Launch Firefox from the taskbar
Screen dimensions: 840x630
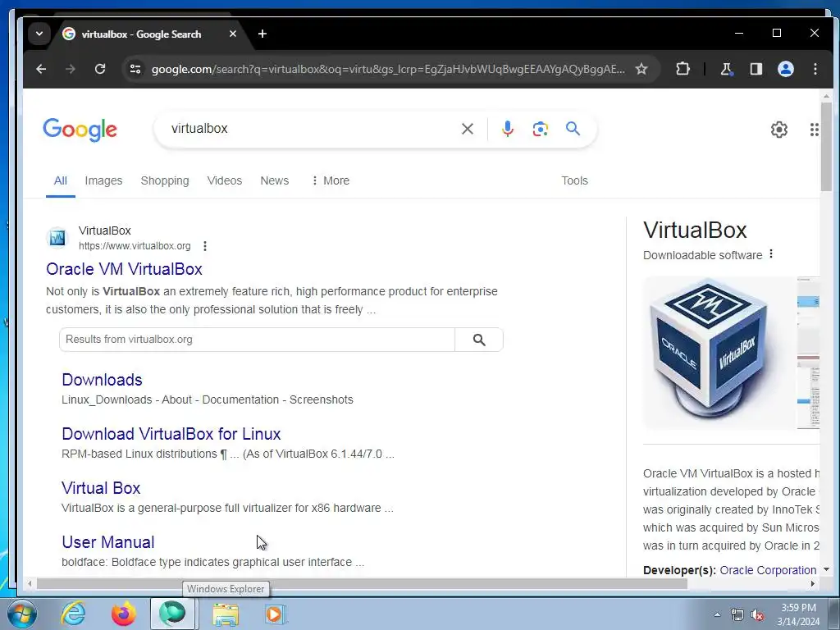click(123, 614)
